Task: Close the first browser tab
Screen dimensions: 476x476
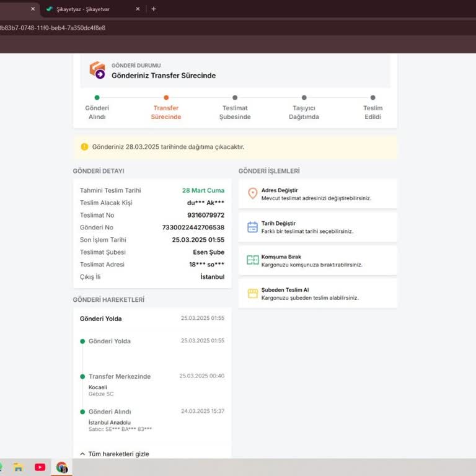Action: tap(33, 9)
